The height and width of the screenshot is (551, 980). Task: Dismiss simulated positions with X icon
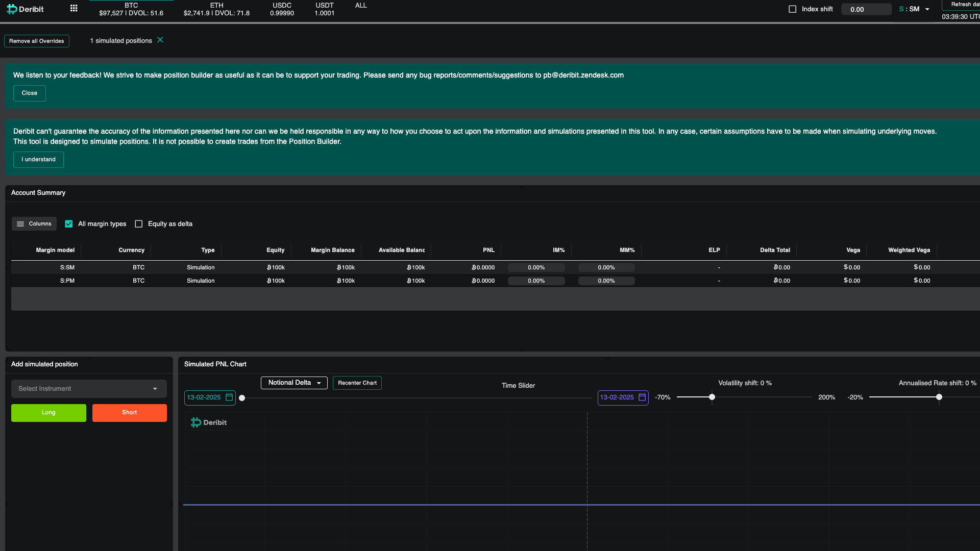(x=160, y=40)
